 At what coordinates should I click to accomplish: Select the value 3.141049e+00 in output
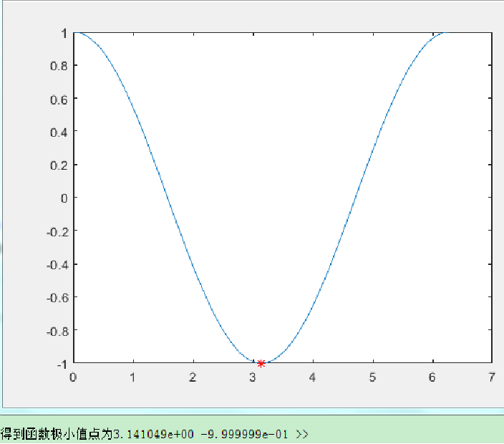tap(154, 435)
